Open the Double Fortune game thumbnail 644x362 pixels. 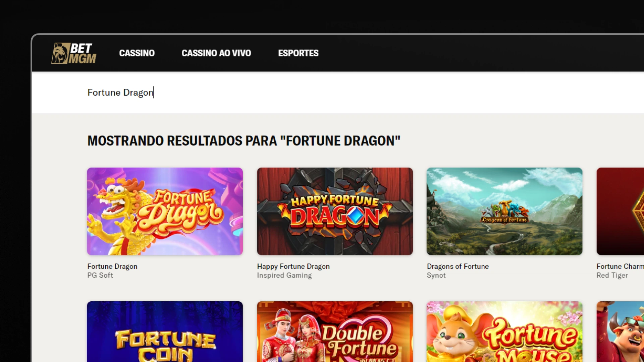(335, 331)
